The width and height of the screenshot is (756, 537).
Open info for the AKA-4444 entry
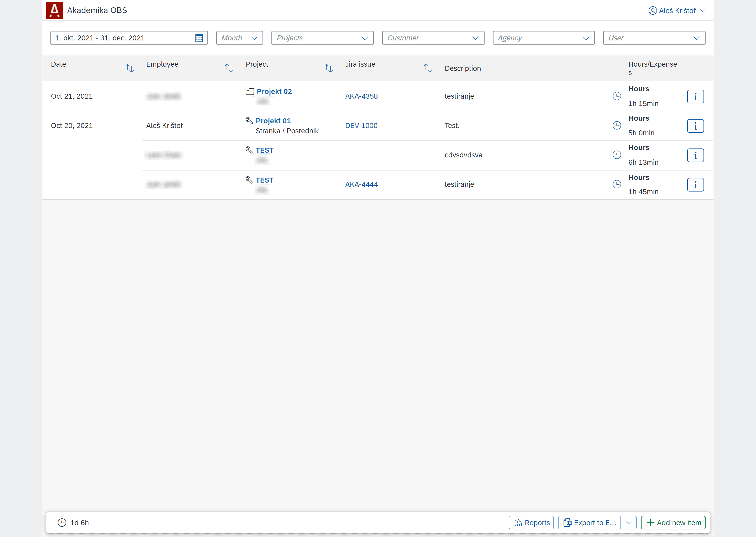coord(695,184)
